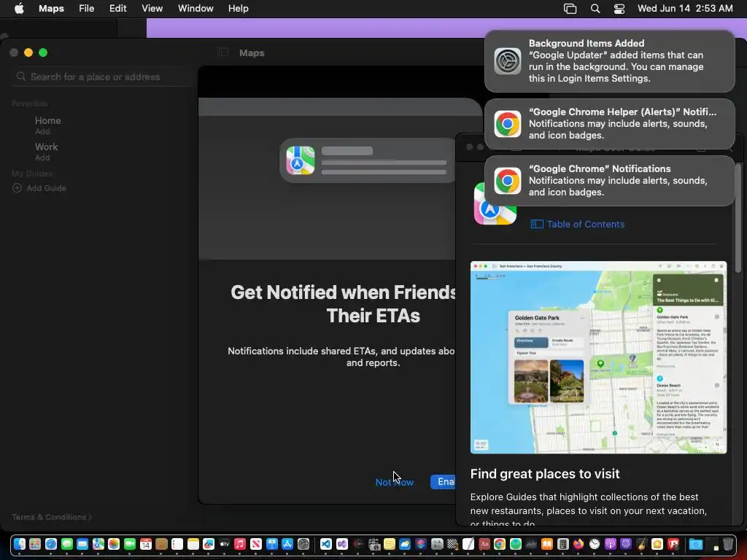The width and height of the screenshot is (747, 560).
Task: Click the "Google Chrome" Notifications banner
Action: 609,181
